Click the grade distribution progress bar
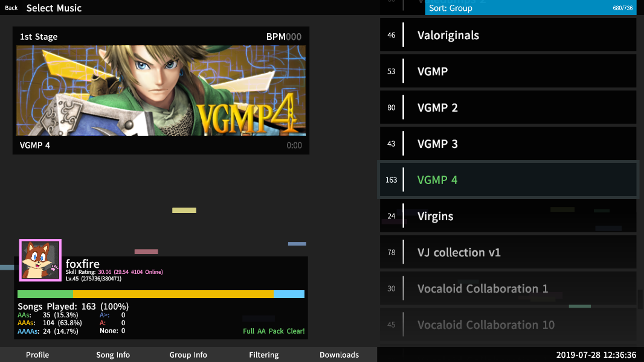Viewport: 644px width, 362px height. (161, 294)
